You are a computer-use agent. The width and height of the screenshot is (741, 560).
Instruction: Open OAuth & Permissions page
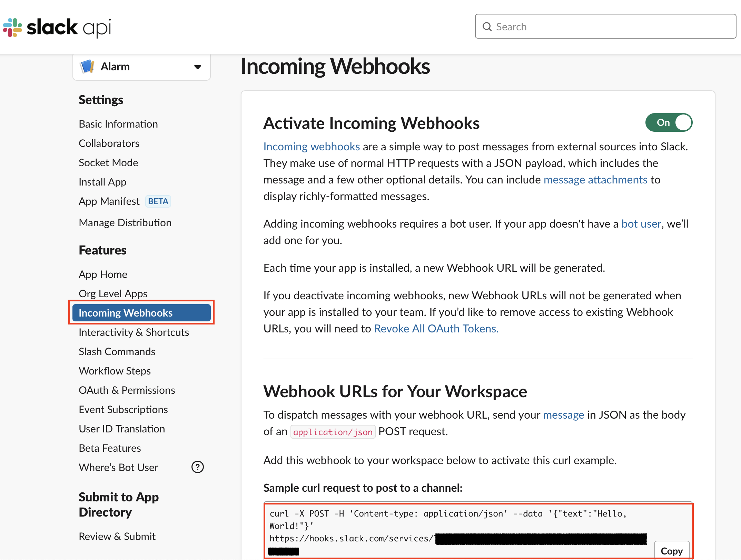pyautogui.click(x=127, y=390)
